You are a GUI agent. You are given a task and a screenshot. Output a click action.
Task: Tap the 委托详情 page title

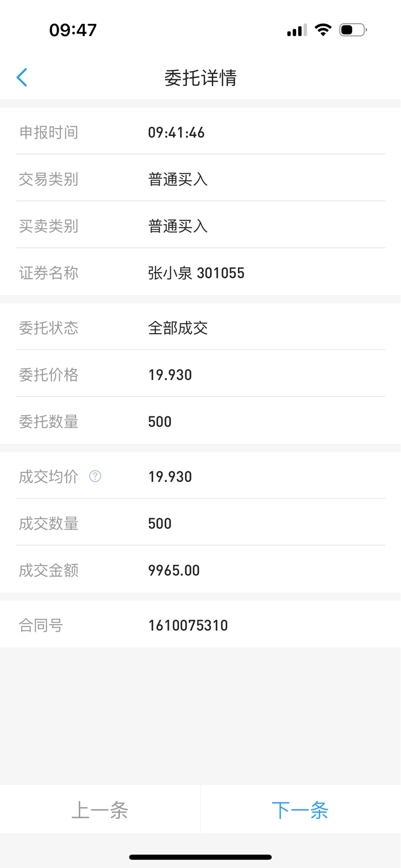[x=201, y=78]
